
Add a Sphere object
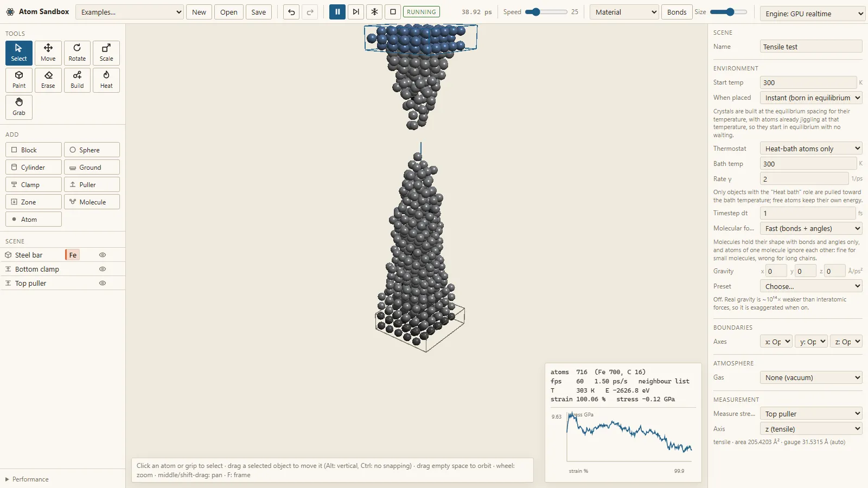[92, 150]
